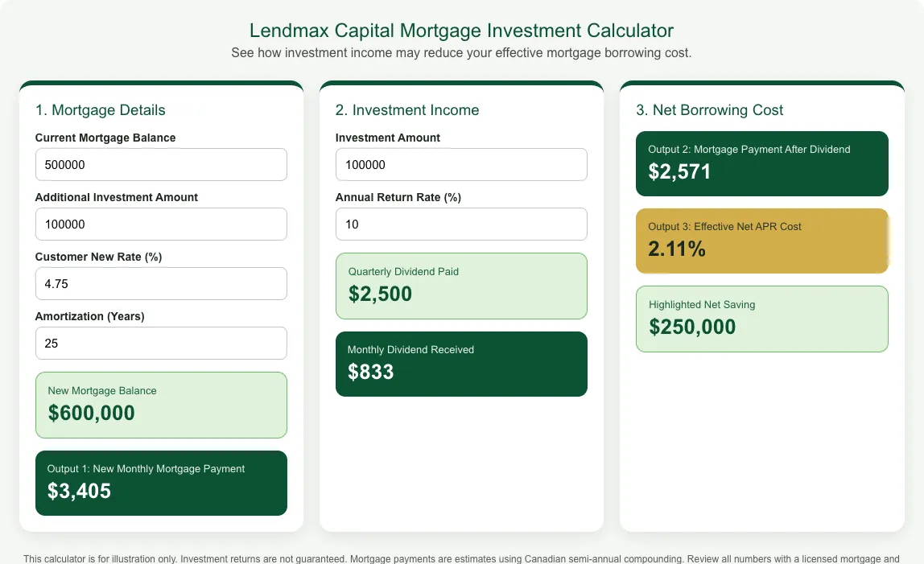Click the Amortization (Years) input box

[x=161, y=343]
